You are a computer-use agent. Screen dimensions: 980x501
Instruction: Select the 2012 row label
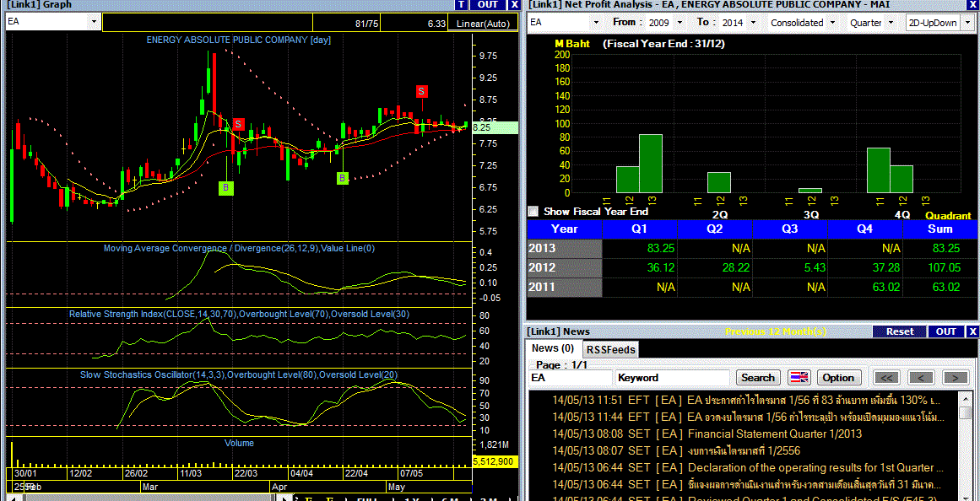[565, 268]
